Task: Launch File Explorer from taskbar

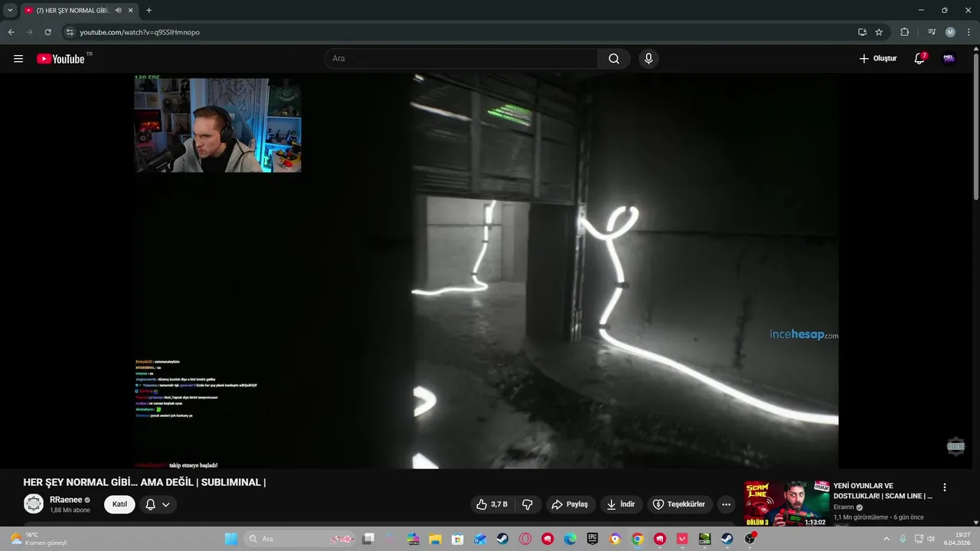Action: [435, 539]
